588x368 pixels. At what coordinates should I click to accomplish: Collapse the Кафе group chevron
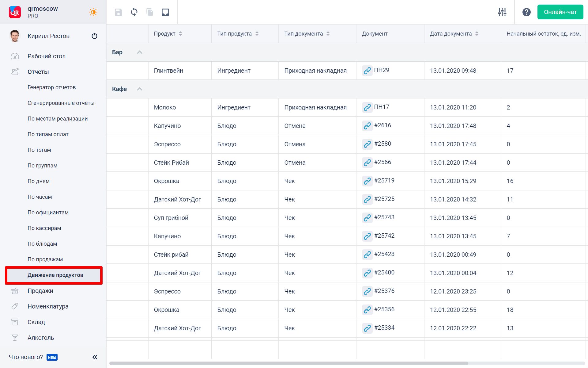coord(140,89)
